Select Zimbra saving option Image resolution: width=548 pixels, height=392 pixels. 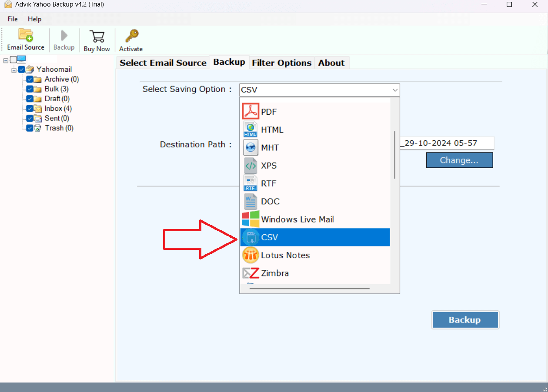pos(315,273)
